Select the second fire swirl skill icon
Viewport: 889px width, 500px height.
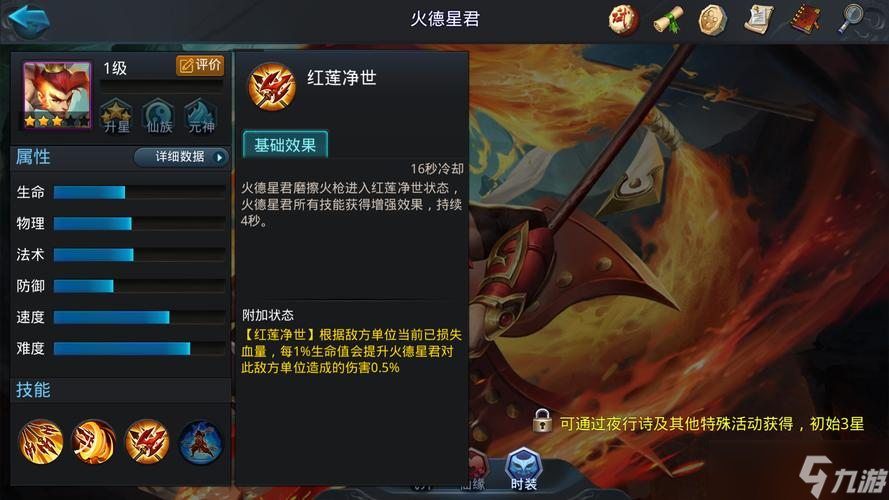click(x=94, y=442)
